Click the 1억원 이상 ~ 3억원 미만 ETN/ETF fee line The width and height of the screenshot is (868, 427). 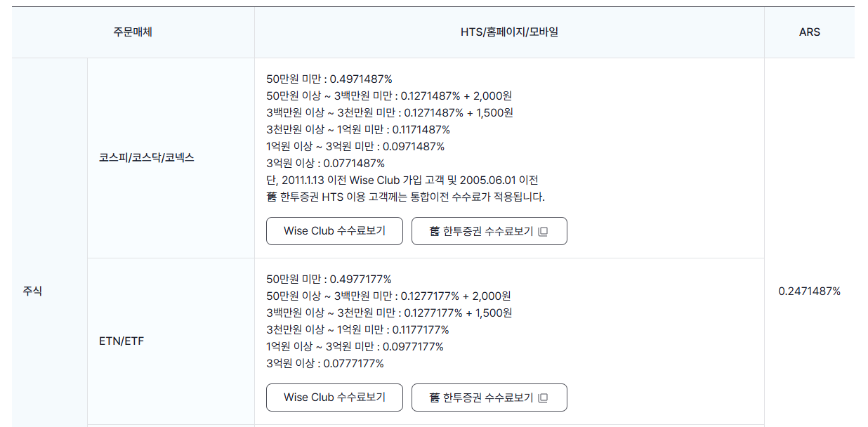355,346
